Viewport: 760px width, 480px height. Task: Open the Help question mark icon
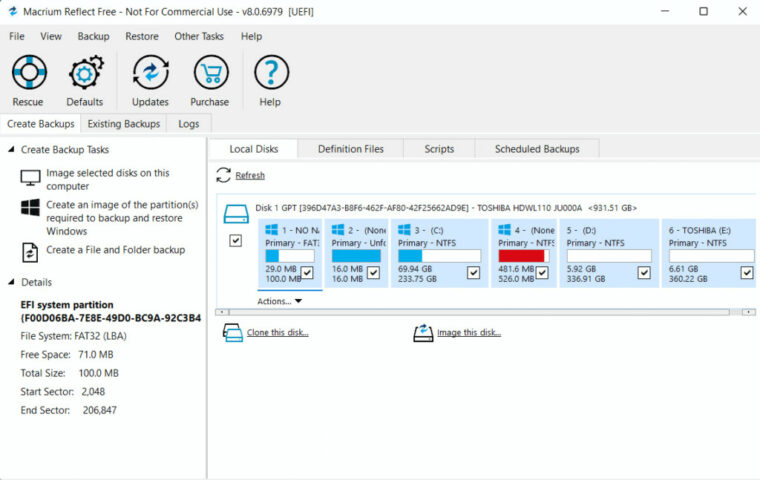click(271, 72)
